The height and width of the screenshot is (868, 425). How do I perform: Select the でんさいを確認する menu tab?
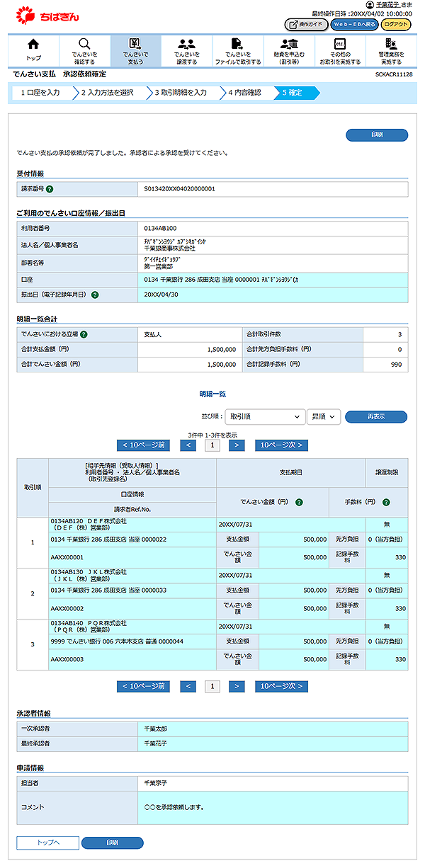(84, 51)
